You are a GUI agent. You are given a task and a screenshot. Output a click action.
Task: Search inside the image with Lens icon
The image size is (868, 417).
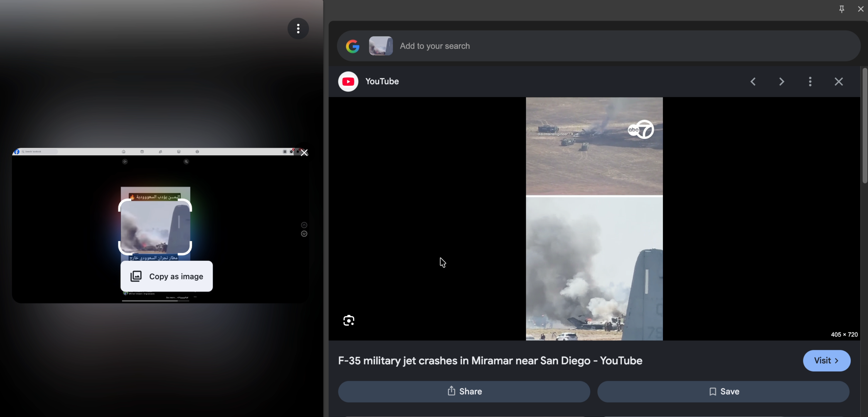349,320
